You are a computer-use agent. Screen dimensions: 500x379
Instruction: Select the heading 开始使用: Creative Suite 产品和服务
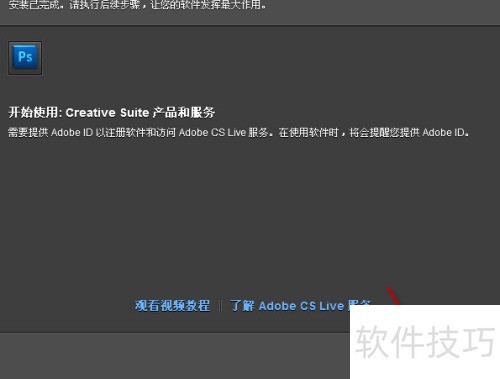pos(112,112)
